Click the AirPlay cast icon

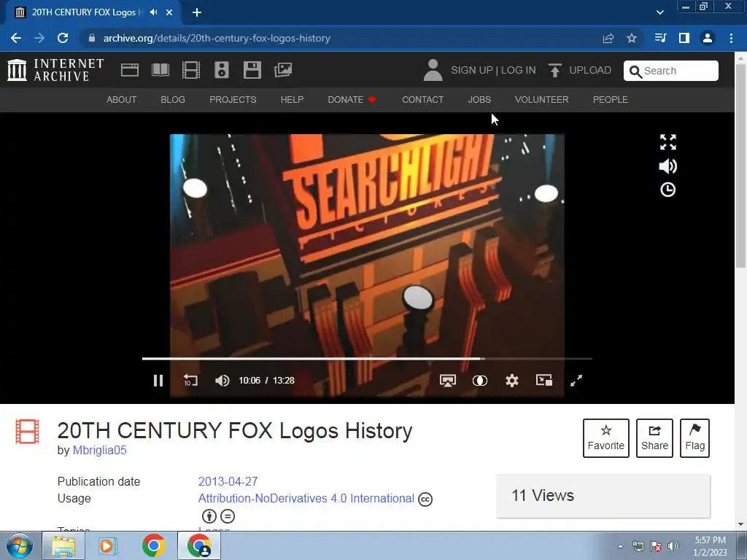(447, 381)
